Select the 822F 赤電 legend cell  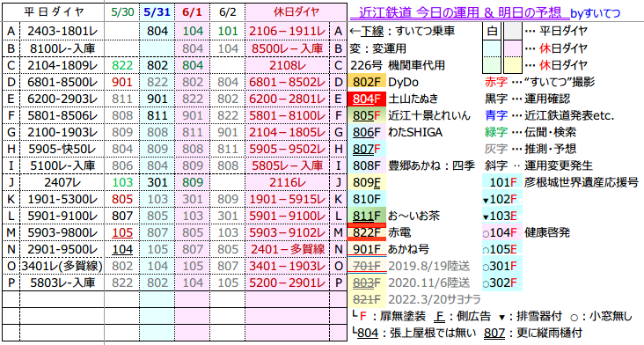click(x=367, y=233)
